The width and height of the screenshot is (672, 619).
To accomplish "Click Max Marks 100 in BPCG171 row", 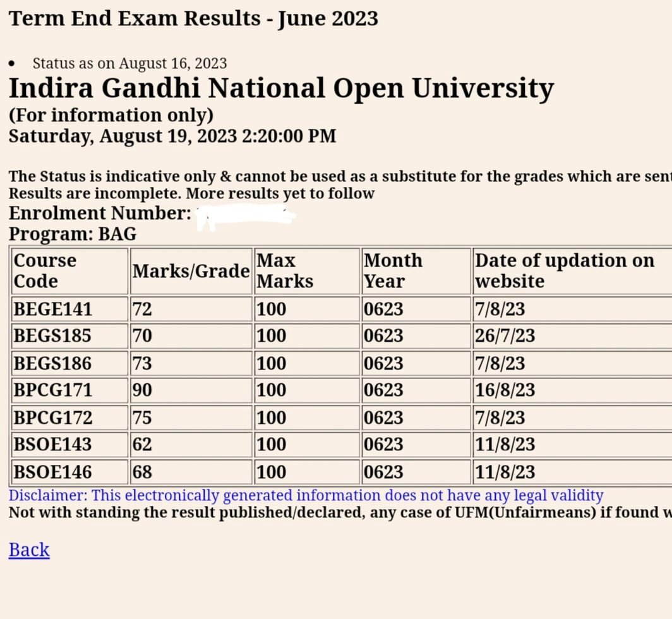I will click(x=272, y=390).
